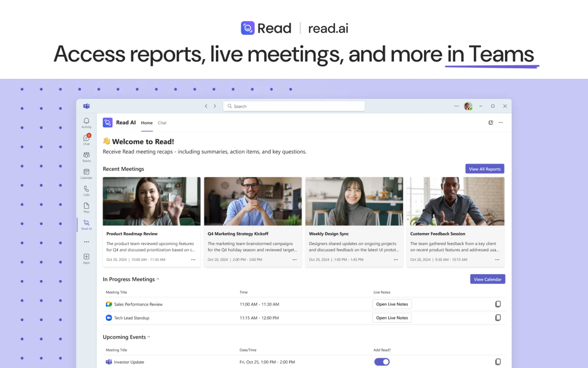Open the Apps store in sidebar
This screenshot has width=588, height=368.
[86, 258]
